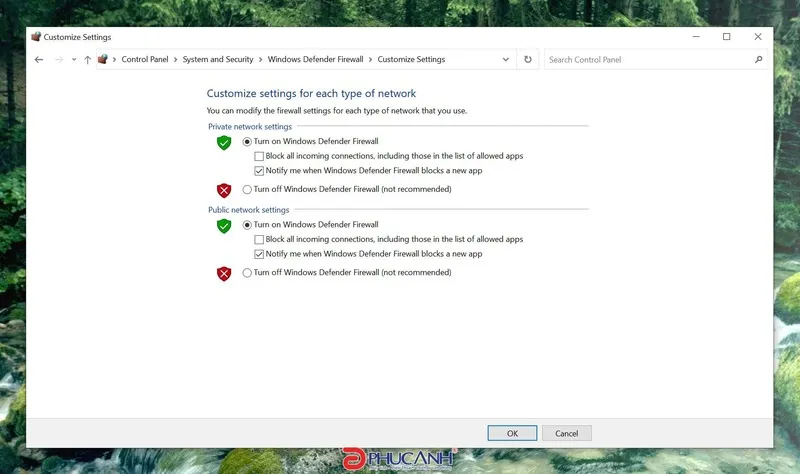Confirm changes with the OK button
800x474 pixels.
[512, 433]
